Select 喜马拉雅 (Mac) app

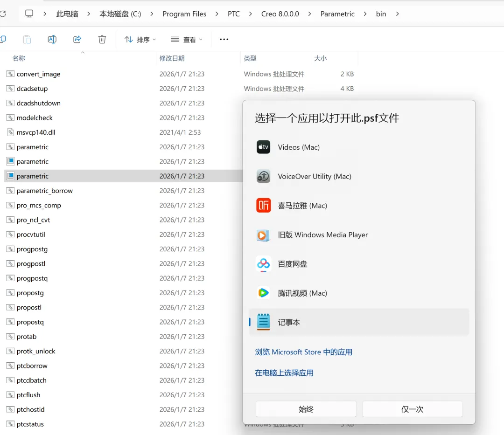pos(359,206)
